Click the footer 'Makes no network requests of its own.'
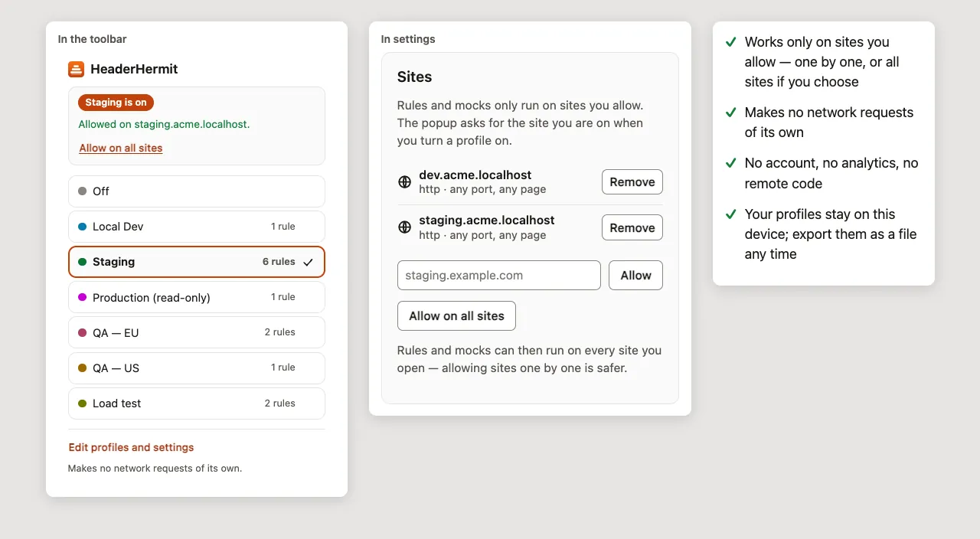This screenshot has width=980, height=539. (x=155, y=468)
